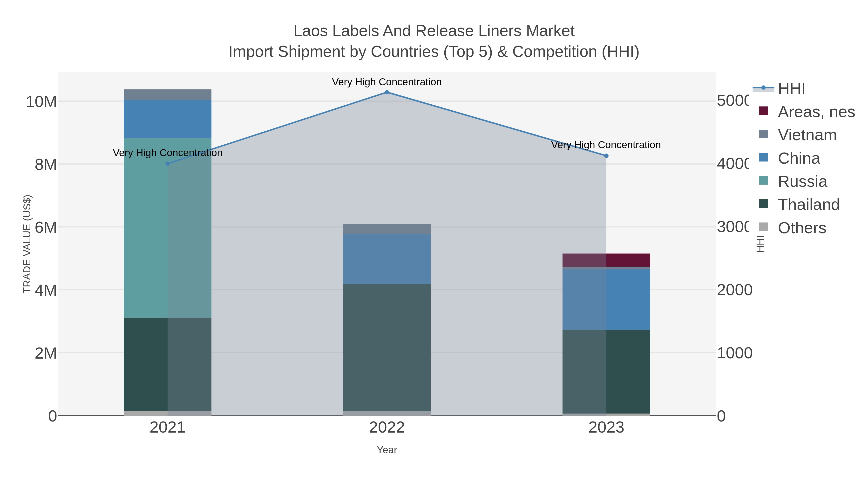Click Very High Concentration annotation above 2022
The image size is (868, 488).
pos(387,82)
